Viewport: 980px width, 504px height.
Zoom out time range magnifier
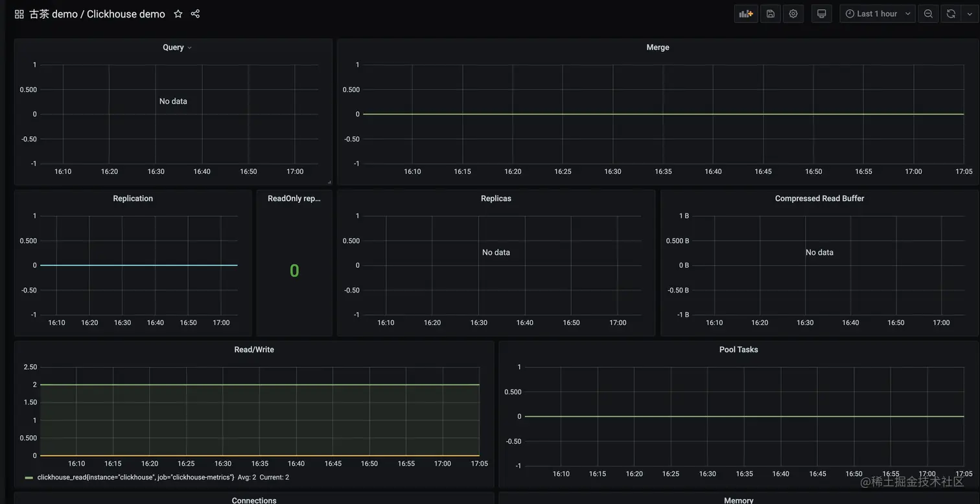pos(928,14)
